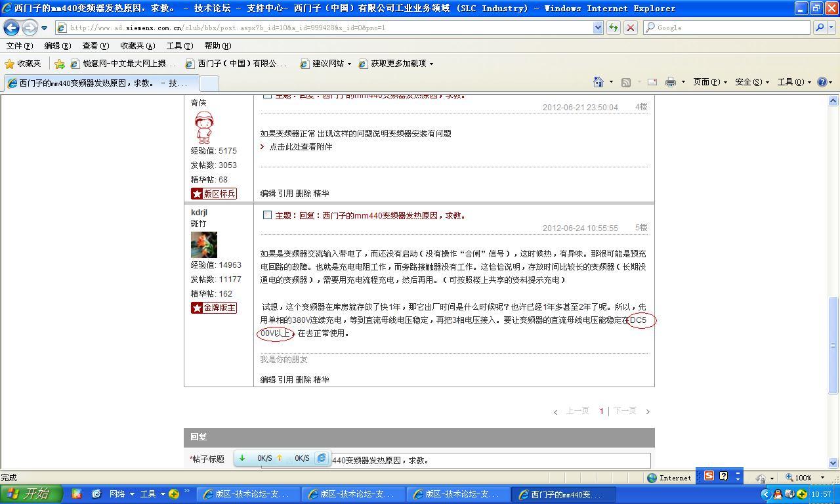Tick the partially hidden checkbox on the 4楼 post

pos(267,96)
